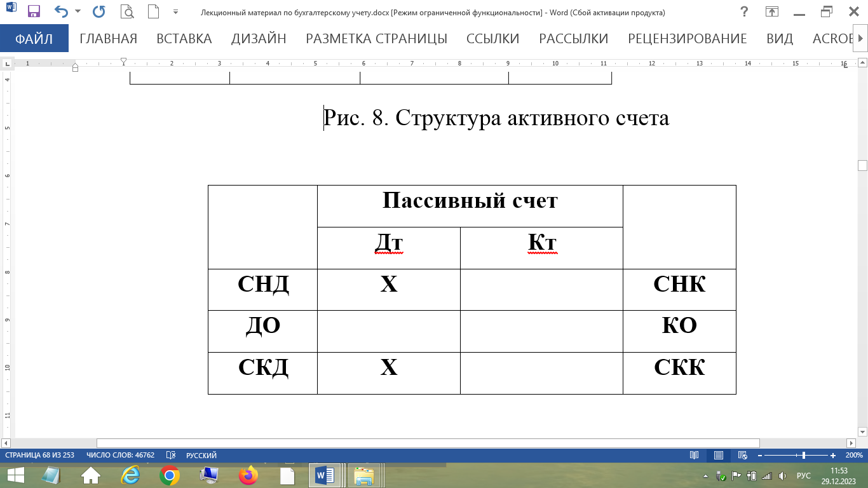Switch to the РЕЦЕНЗИРОВАНИЕ tab

tap(687, 39)
